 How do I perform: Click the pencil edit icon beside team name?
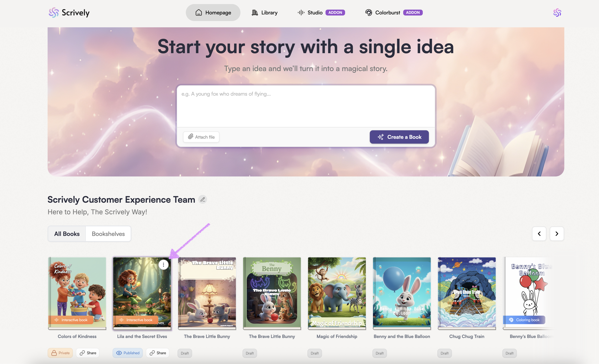click(202, 200)
